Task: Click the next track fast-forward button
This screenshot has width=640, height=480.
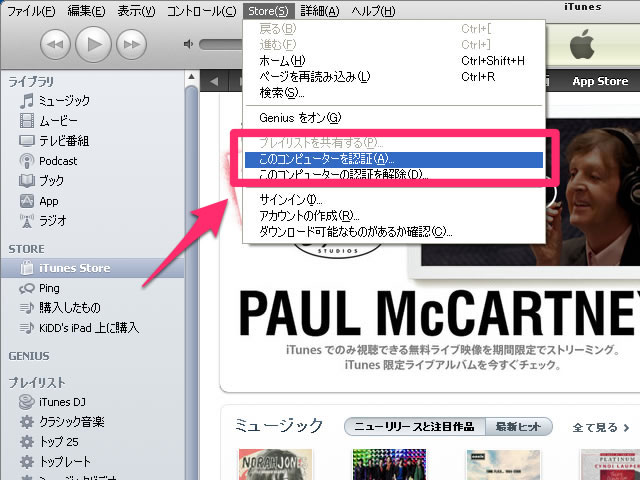Action: pos(131,44)
